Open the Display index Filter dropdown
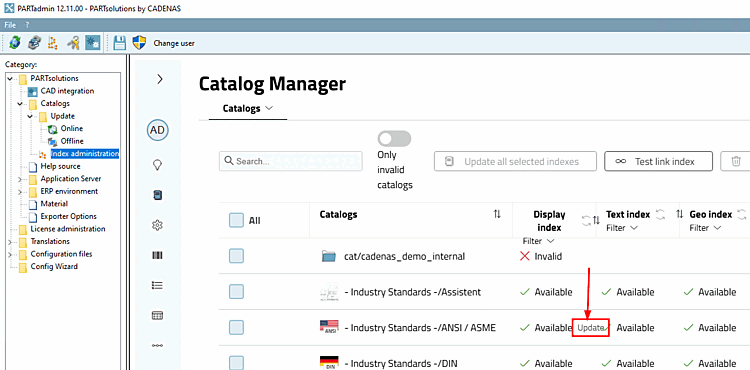750x370 pixels. [x=538, y=241]
